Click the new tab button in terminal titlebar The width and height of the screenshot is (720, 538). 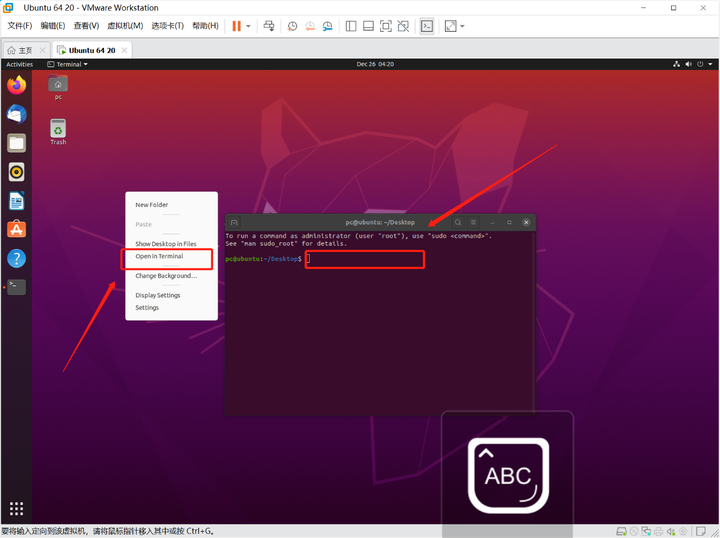234,222
